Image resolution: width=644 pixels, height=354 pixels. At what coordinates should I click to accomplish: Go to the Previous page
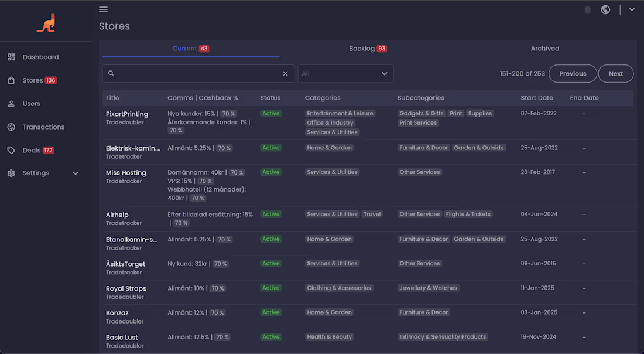tap(573, 74)
